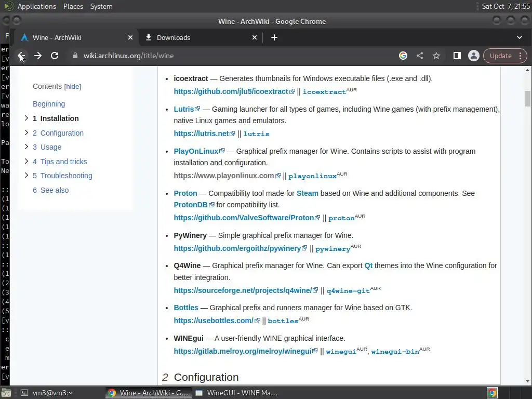Screen dimensions: 532x399
Task: Go to 5 Troubleshooting in contents
Action: point(62,176)
